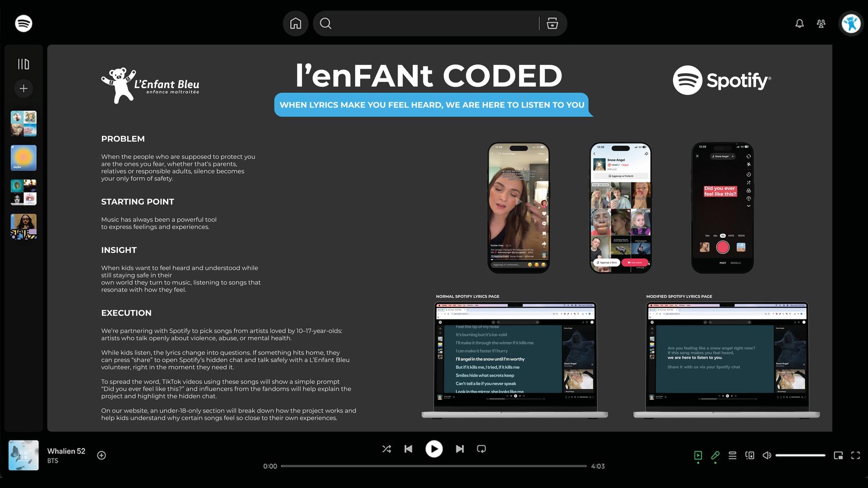The image size is (868, 488).
Task: Toggle repeat mode
Action: [481, 449]
